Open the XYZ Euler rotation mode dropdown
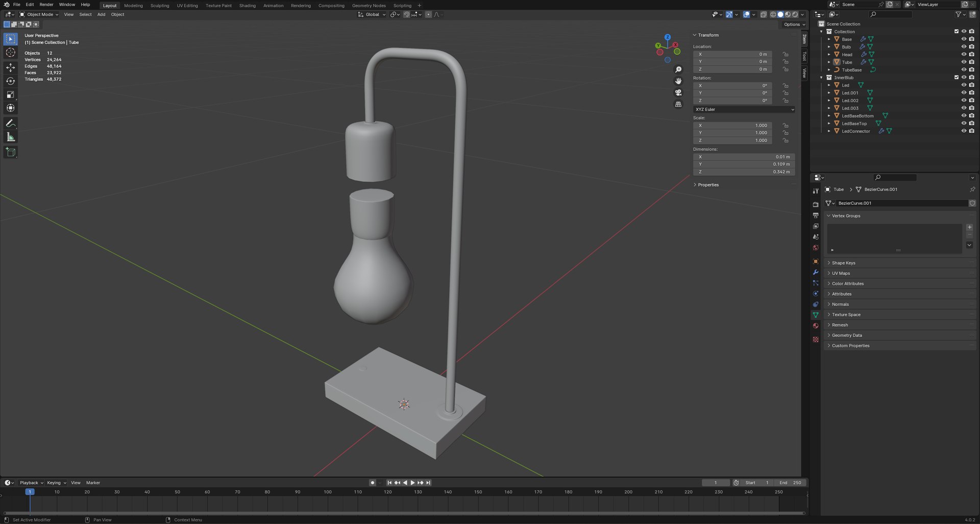980x524 pixels. 744,109
